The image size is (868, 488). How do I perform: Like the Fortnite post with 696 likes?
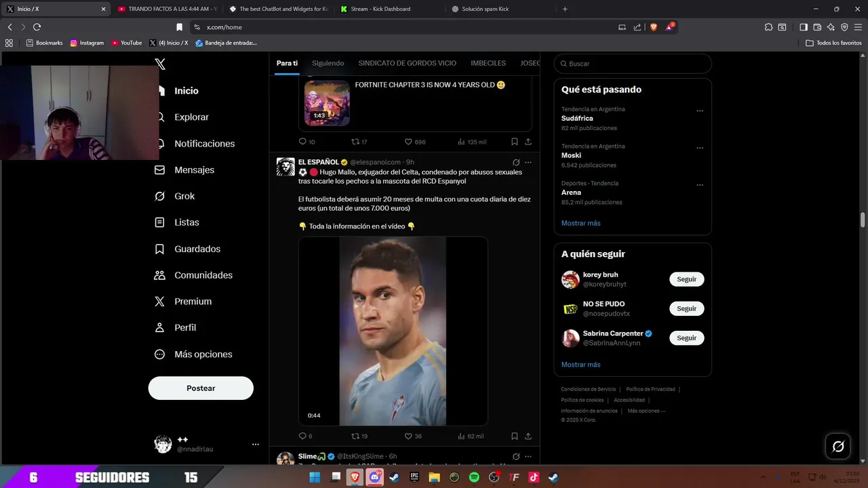pyautogui.click(x=415, y=142)
